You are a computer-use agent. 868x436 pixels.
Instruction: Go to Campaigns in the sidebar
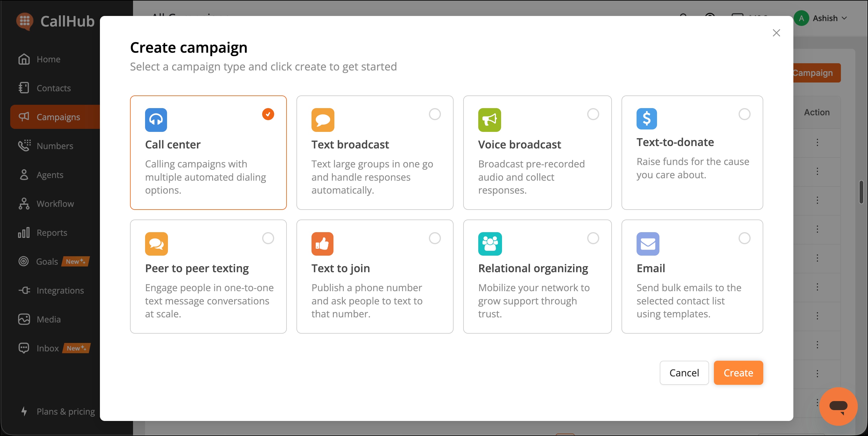55,117
